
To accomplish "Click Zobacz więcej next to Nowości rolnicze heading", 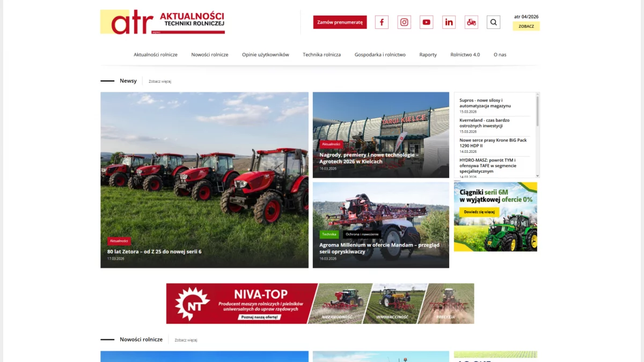I will pos(186,340).
